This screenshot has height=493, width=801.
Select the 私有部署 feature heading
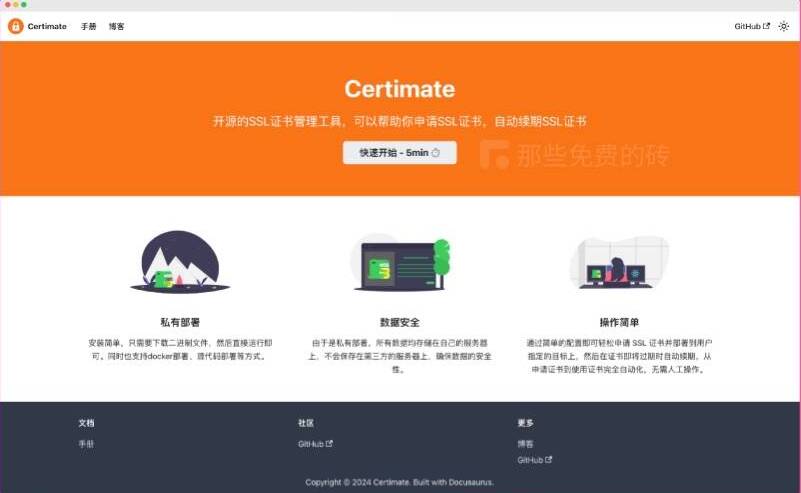180,322
